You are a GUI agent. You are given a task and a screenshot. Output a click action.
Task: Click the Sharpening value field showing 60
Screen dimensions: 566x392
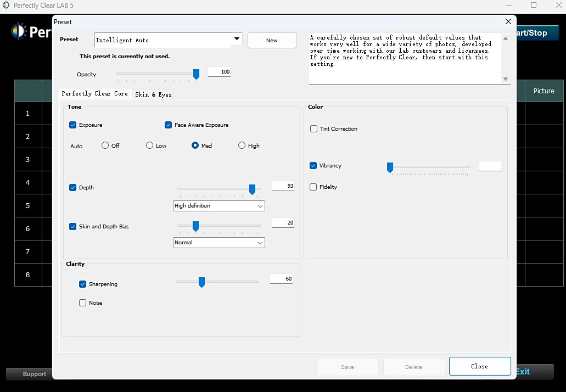281,279
